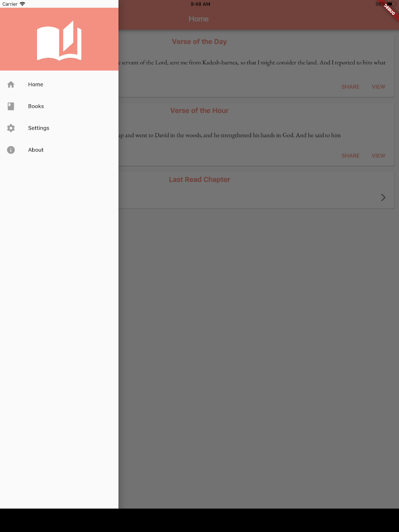This screenshot has height=532, width=399.
Task: Click the Last Read Chapter heading
Action: [199, 180]
